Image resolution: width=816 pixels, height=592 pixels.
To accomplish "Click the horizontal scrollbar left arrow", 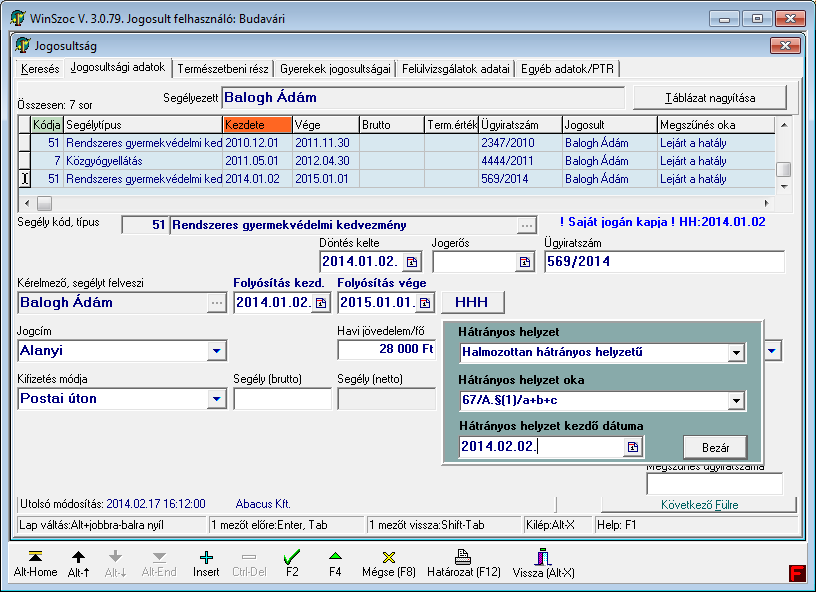I will pyautogui.click(x=27, y=203).
